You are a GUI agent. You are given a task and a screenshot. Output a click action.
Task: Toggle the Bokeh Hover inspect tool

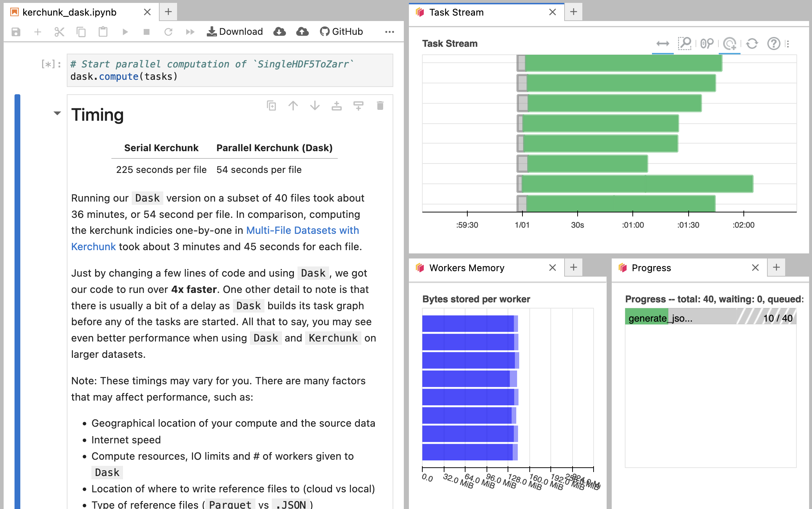click(x=730, y=44)
